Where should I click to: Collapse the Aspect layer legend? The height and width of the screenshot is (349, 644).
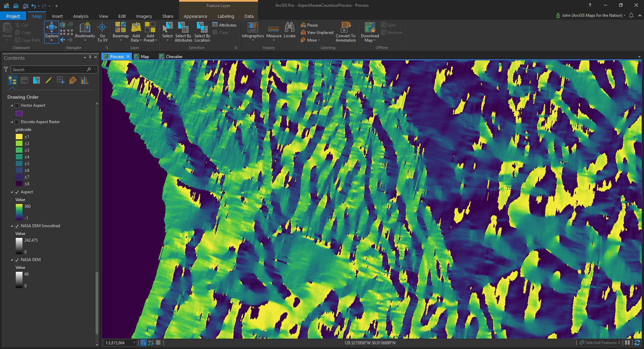coord(12,192)
